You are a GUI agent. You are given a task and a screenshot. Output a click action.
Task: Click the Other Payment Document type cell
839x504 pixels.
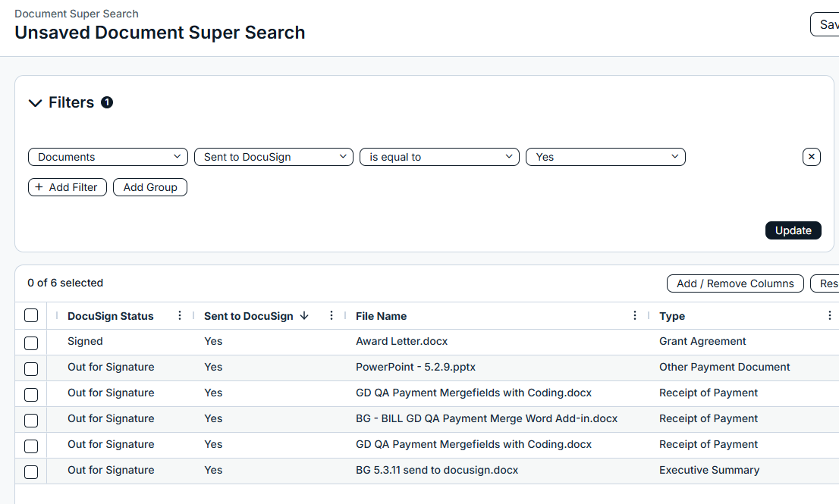pos(724,367)
